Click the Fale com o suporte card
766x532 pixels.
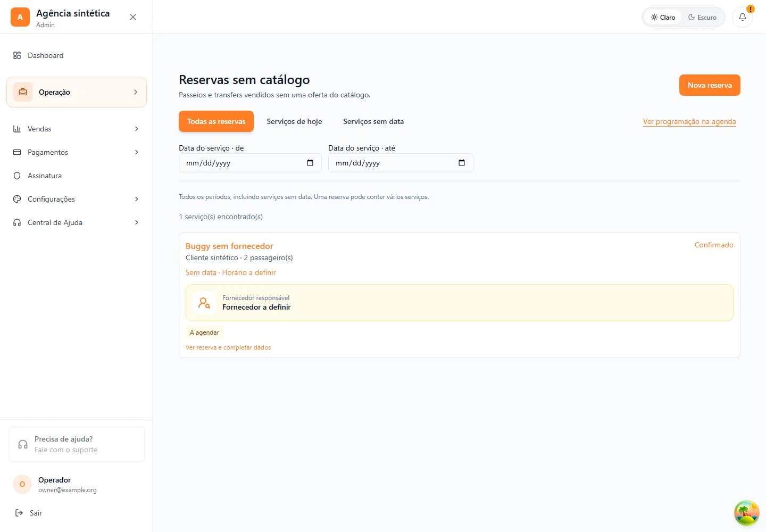(77, 444)
